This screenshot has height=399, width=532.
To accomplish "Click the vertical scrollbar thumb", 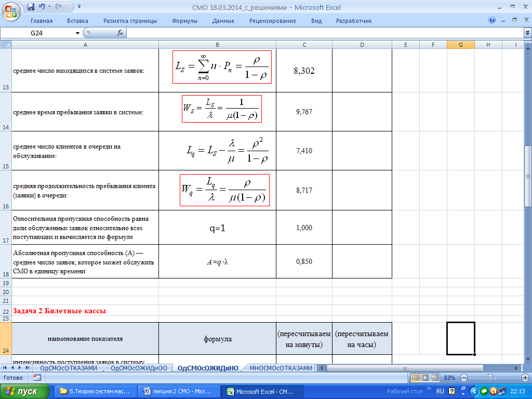I will pos(528,176).
